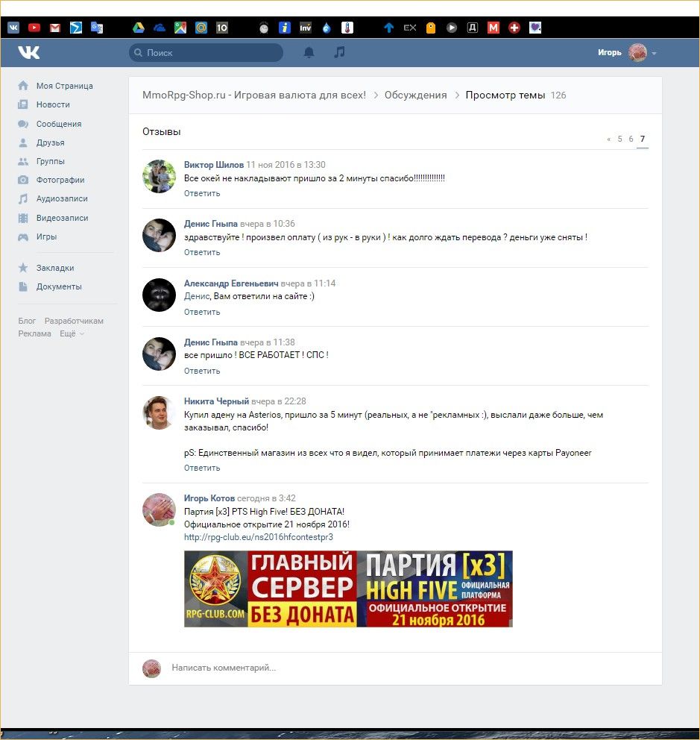Viewport: 700px width, 740px height.
Task: Open Закладки in the sidebar
Action: tap(54, 268)
